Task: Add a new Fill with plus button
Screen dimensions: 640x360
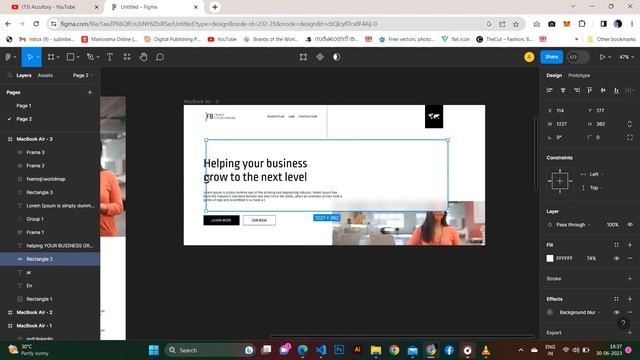Action: click(630, 245)
